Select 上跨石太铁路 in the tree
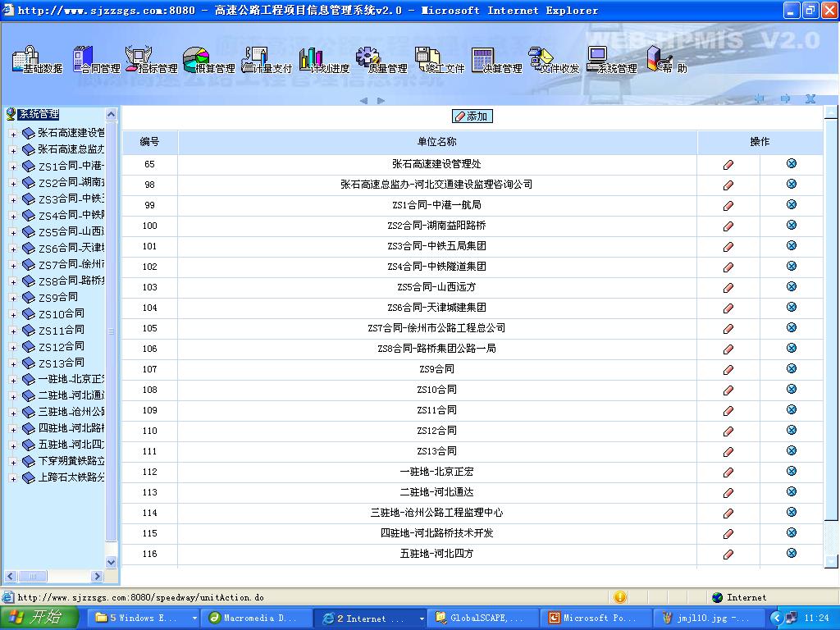The image size is (840, 630). (x=71, y=477)
